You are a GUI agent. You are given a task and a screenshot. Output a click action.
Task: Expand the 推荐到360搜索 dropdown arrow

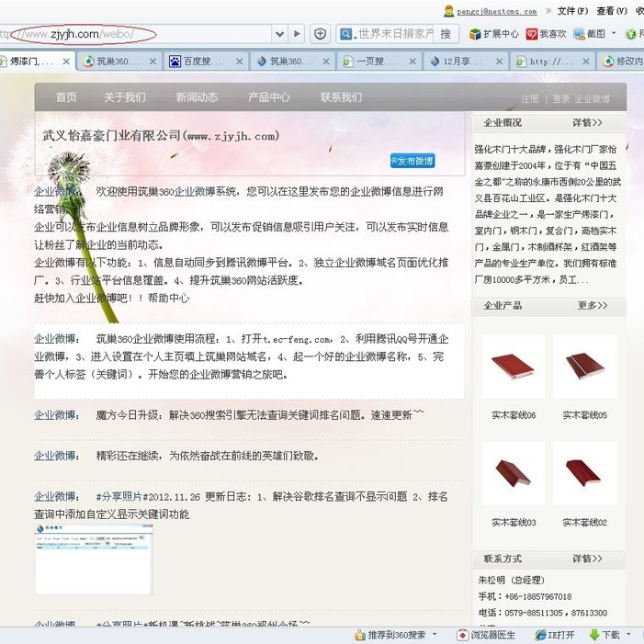tap(435, 634)
